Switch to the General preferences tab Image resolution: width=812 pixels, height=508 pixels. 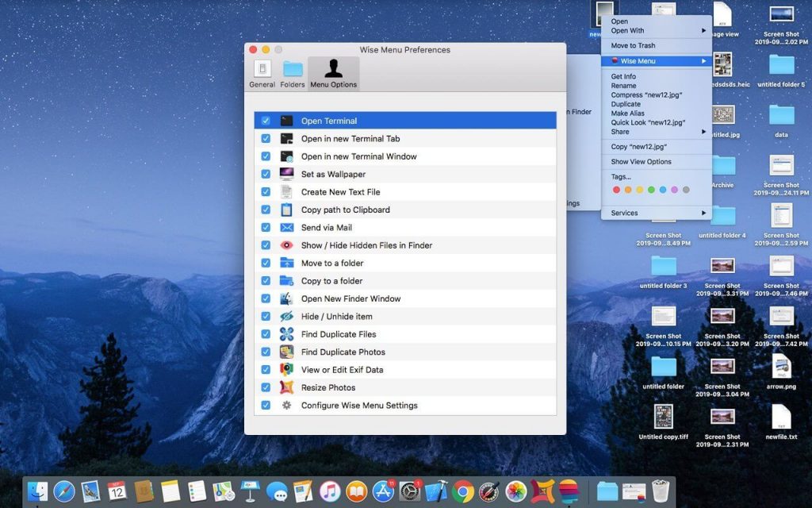(x=262, y=73)
